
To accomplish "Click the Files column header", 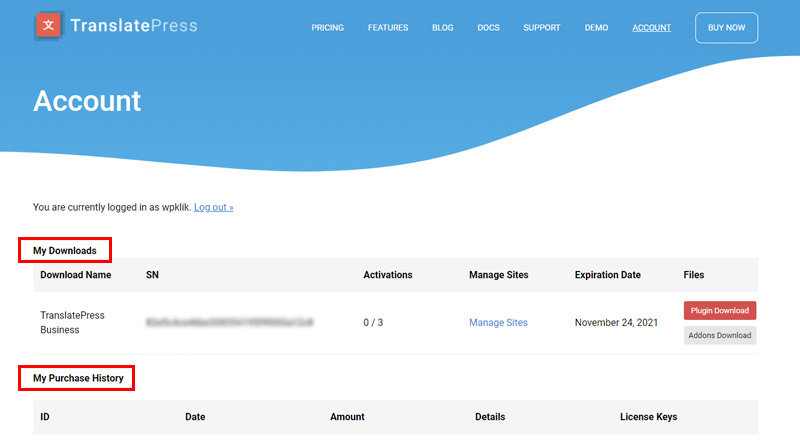I will click(693, 275).
